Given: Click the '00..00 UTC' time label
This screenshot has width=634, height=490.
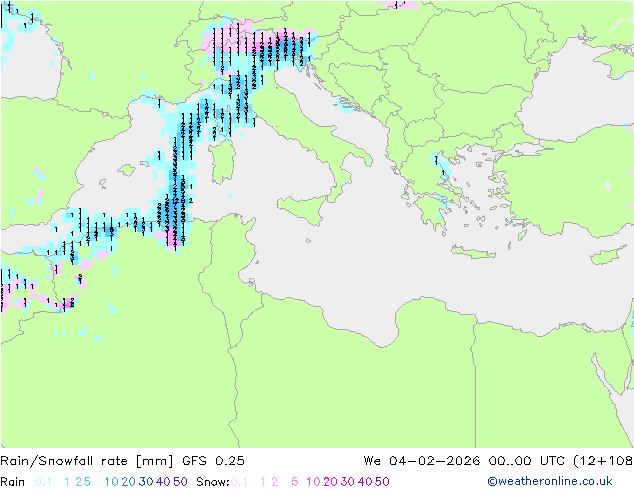Looking at the screenshot, I should pyautogui.click(x=528, y=461).
